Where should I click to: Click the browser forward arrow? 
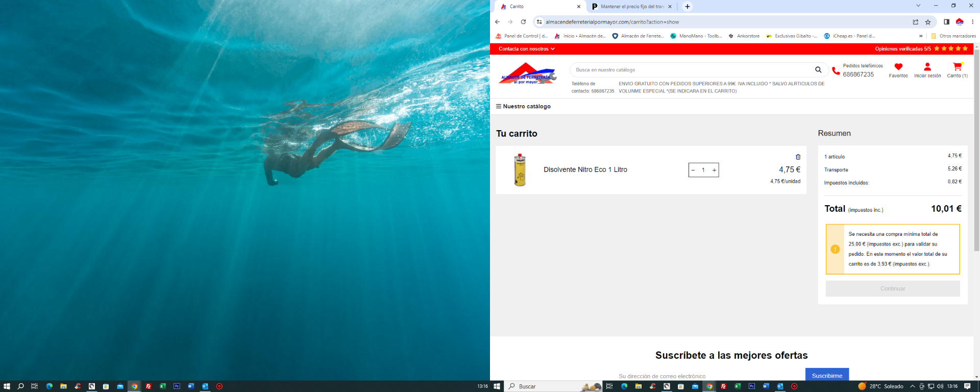pos(510,22)
